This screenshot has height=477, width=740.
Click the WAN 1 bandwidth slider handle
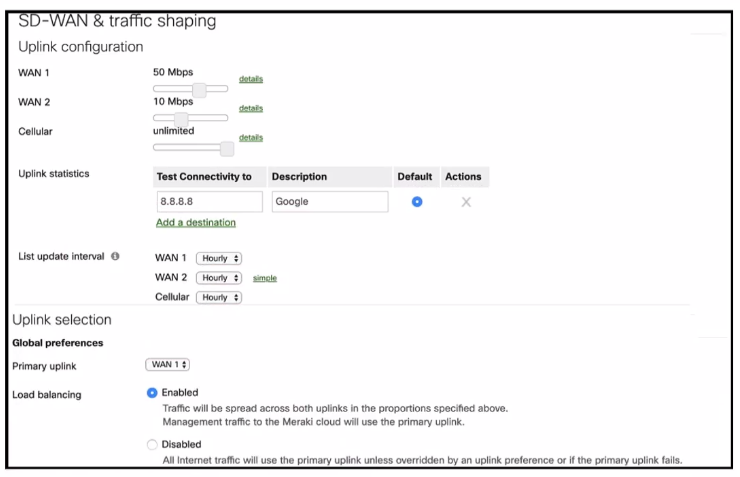(x=199, y=90)
